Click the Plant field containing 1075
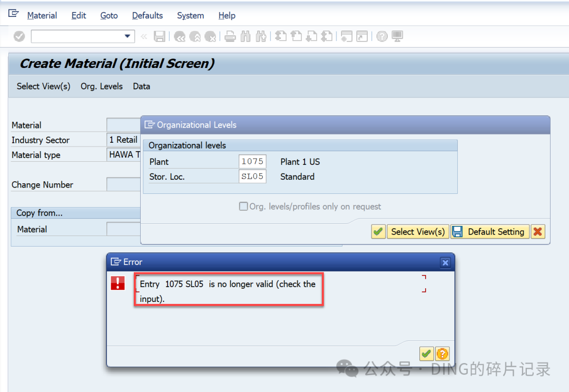 point(252,161)
